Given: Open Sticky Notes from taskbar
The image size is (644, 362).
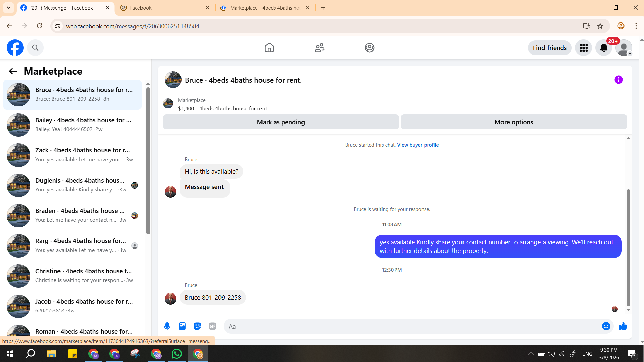Looking at the screenshot, I should (73, 354).
